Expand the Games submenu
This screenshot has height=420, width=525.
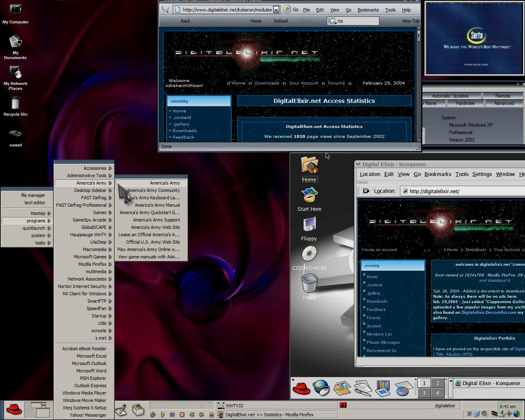(84, 212)
